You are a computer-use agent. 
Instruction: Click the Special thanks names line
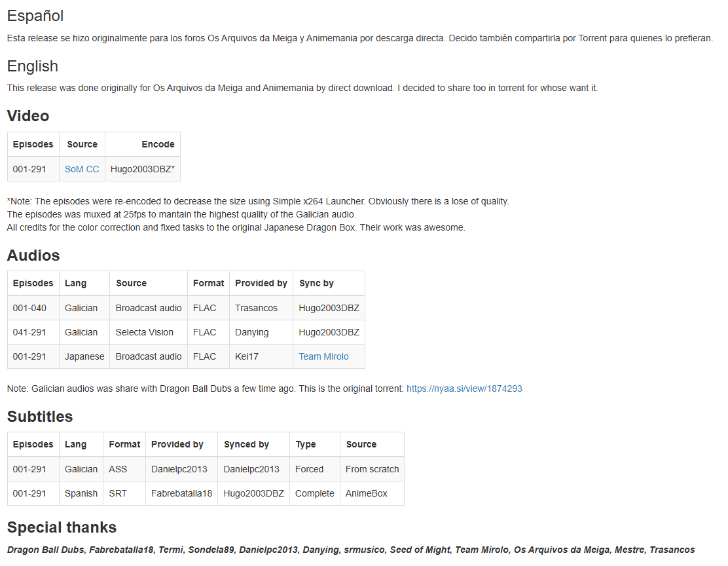pyautogui.click(x=351, y=550)
